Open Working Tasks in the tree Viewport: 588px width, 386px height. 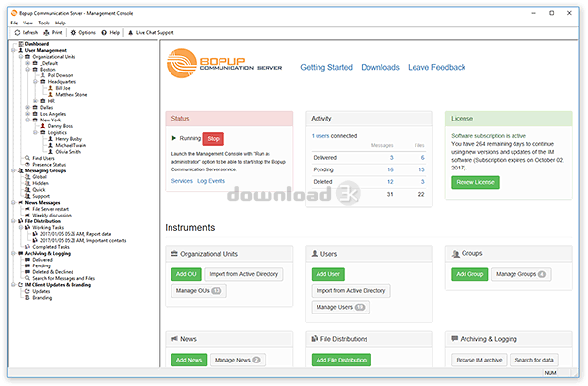coord(48,228)
